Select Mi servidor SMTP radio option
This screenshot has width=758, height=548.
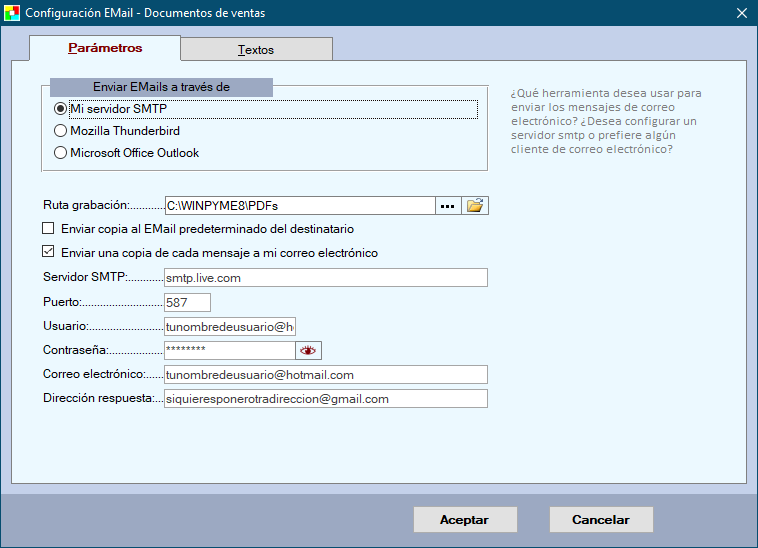pyautogui.click(x=61, y=108)
